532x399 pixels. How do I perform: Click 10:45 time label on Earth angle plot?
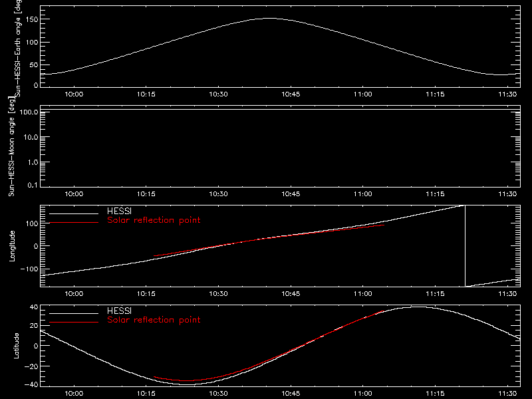pyautogui.click(x=291, y=94)
